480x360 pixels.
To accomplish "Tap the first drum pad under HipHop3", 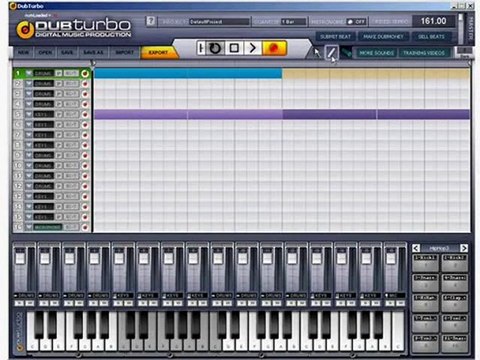I will (425, 263).
